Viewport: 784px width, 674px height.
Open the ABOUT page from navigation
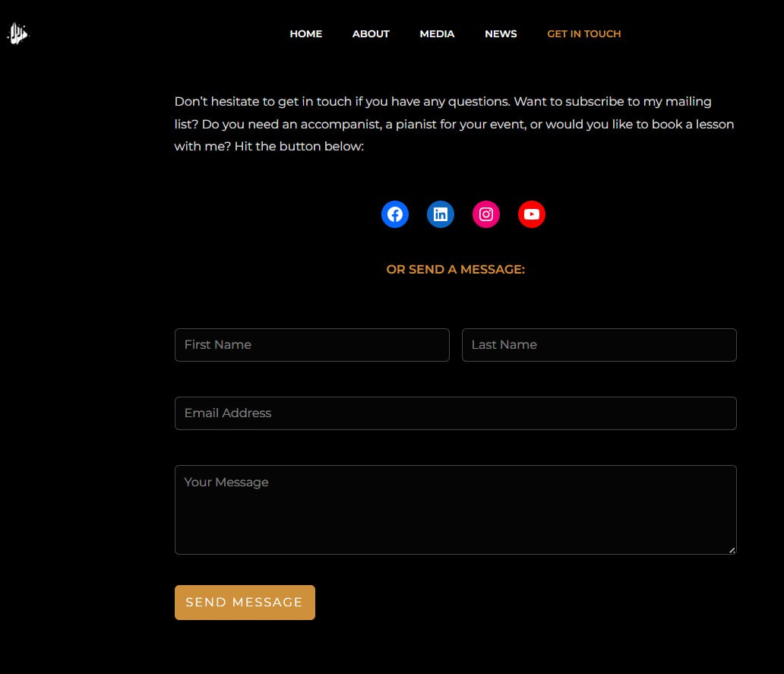coord(371,34)
